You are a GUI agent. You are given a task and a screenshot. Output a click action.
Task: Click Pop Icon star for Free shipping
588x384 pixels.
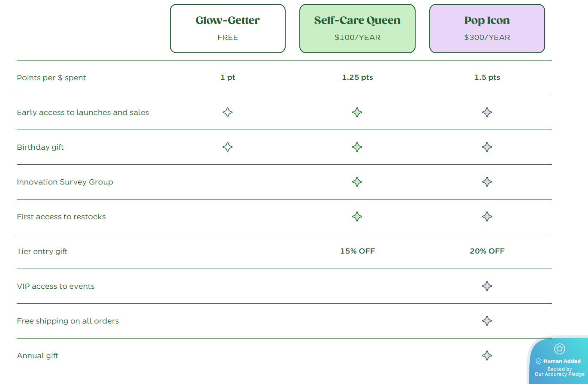[x=487, y=321]
